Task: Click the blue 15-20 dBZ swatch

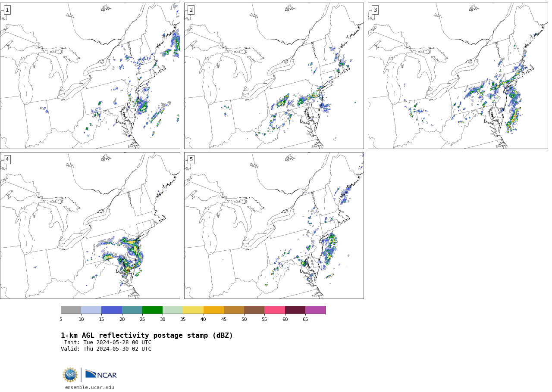Action: point(112,310)
